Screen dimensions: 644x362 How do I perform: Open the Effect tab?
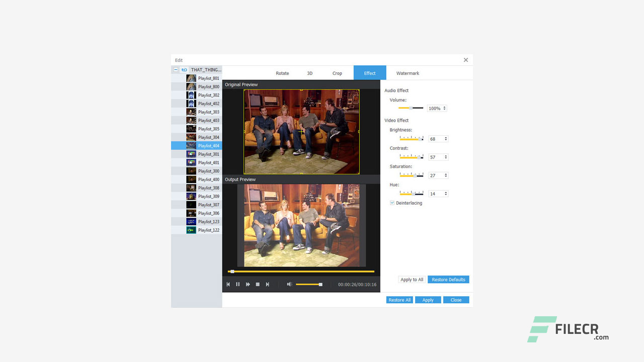click(370, 73)
